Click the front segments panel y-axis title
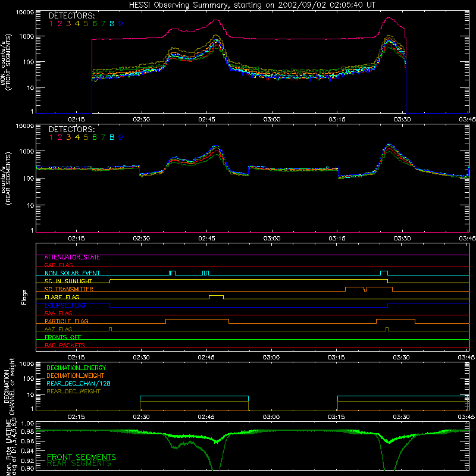The height and width of the screenshot is (476, 476). tap(5, 62)
